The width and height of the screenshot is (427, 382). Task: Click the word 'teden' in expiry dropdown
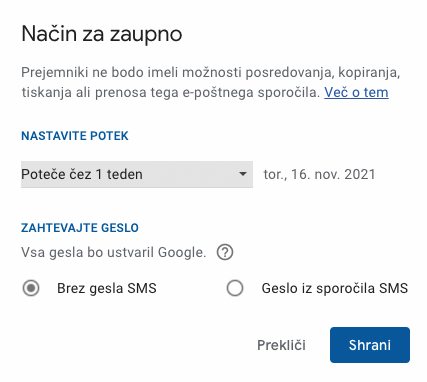point(125,174)
